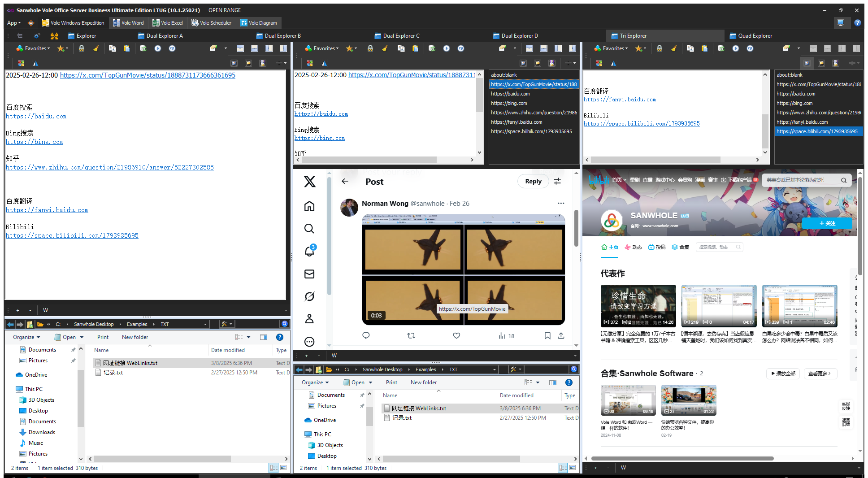Click the gear settings icon beside Explorer tab
Screen dimensions: 868x478
pos(37,36)
